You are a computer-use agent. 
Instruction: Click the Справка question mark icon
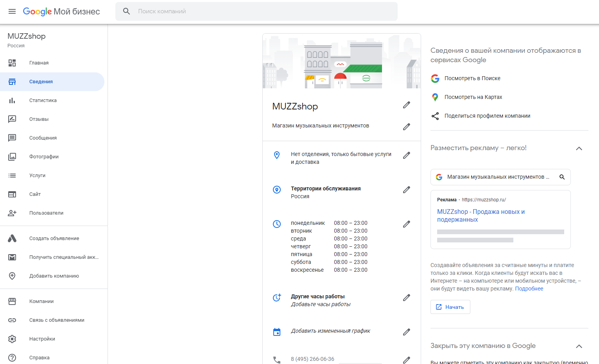click(12, 358)
